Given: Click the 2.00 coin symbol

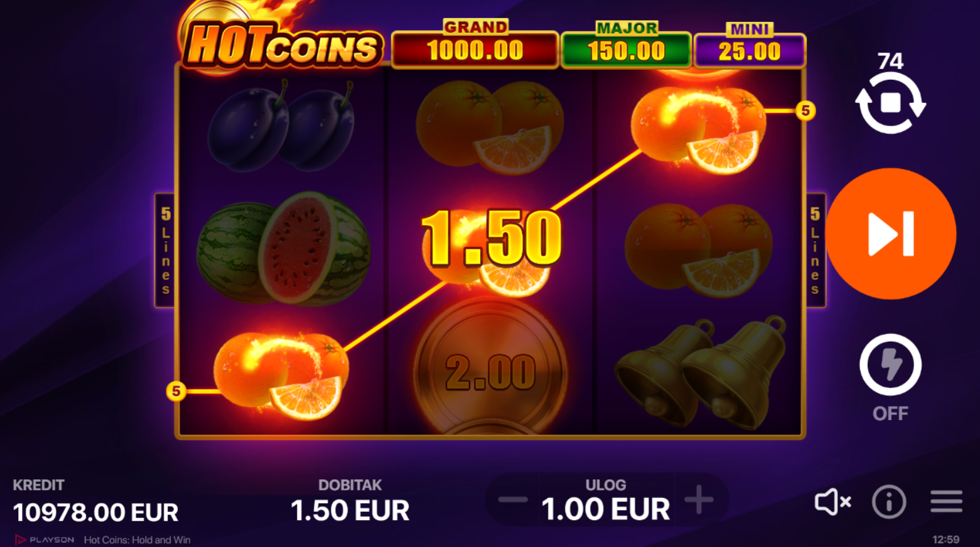Looking at the screenshot, I should click(490, 372).
